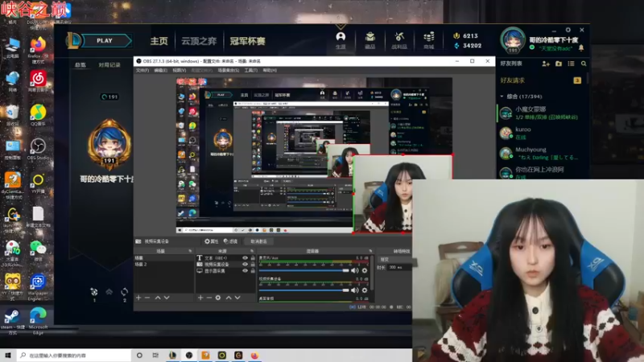Viewport: 644px width, 362px height.
Task: Move the selected source down with arrow in 来源
Action: click(x=237, y=298)
